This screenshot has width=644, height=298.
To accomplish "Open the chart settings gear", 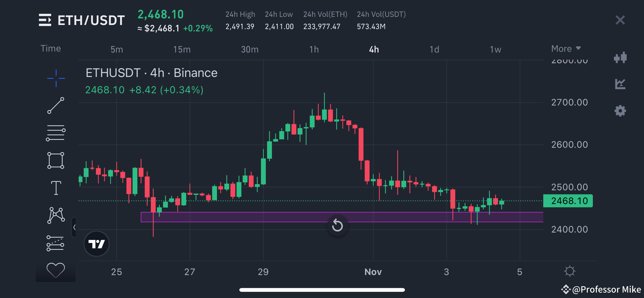I will pos(620,111).
